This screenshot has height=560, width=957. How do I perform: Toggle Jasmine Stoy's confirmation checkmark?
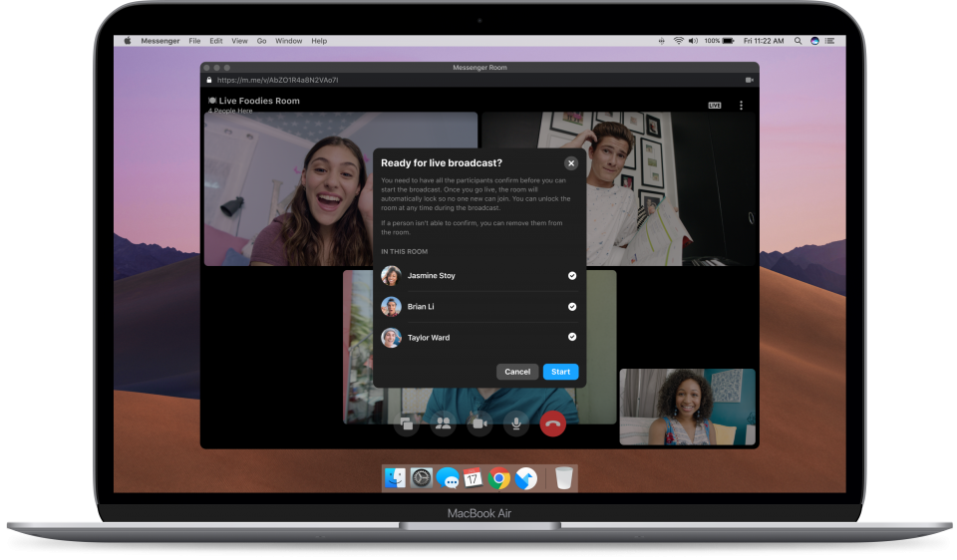point(572,276)
